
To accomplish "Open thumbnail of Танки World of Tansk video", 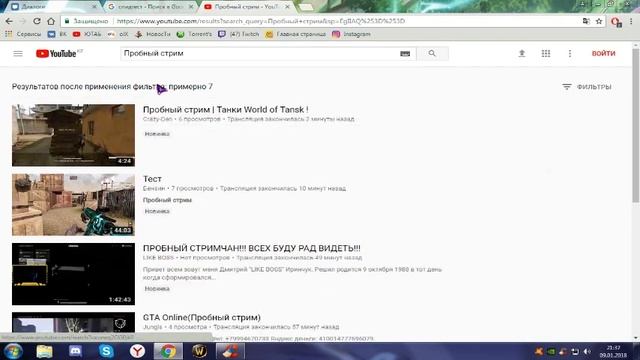I will click(x=73, y=135).
